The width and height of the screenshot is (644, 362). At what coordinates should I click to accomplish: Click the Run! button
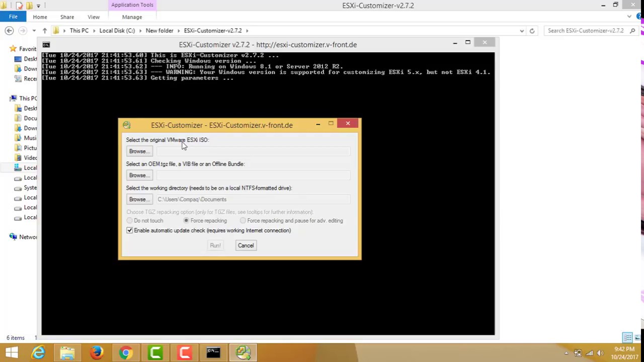(x=215, y=245)
